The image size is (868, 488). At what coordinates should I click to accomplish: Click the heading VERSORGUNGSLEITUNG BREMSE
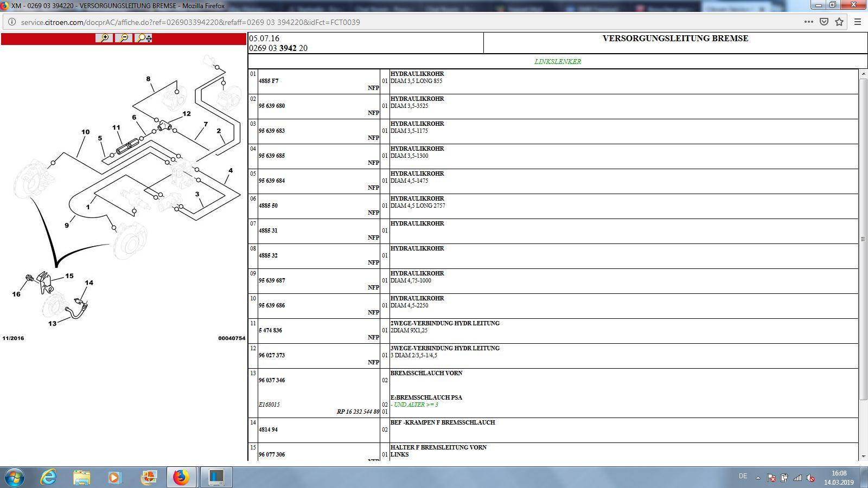[675, 38]
